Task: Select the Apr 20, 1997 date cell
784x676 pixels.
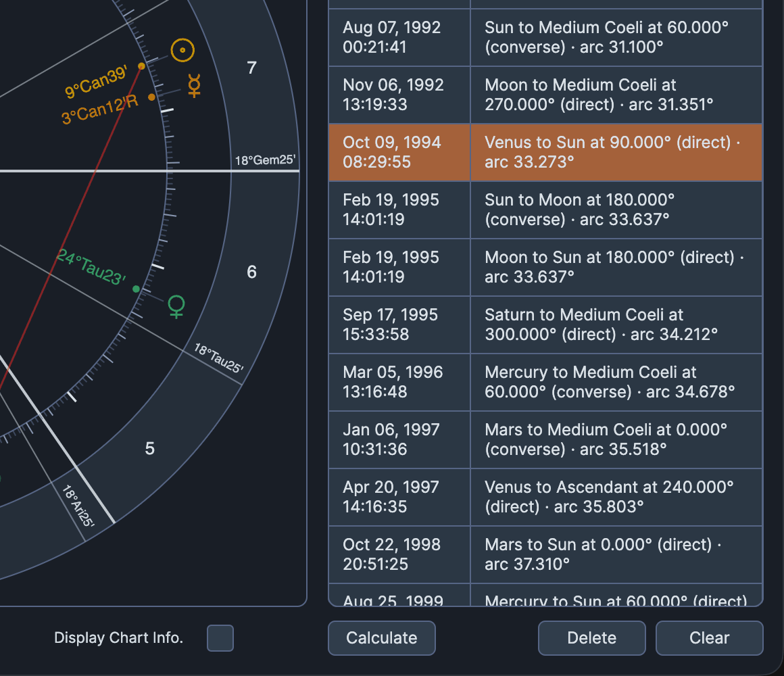Action: 399,498
